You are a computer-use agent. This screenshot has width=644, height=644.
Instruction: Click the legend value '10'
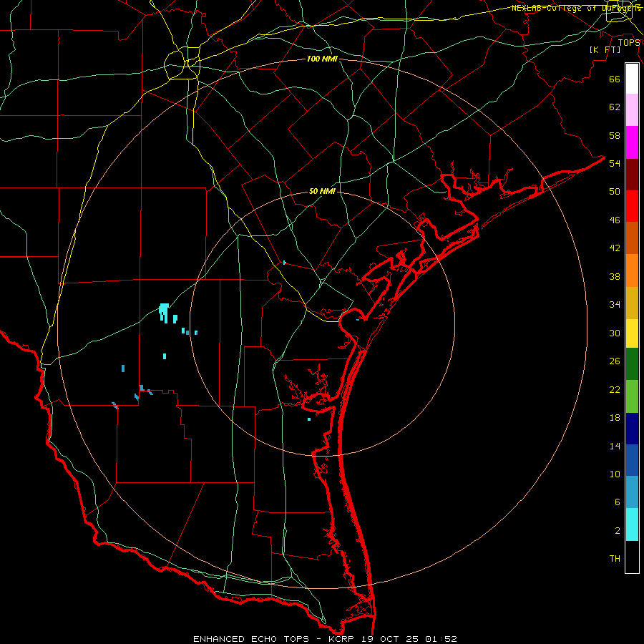coord(615,474)
